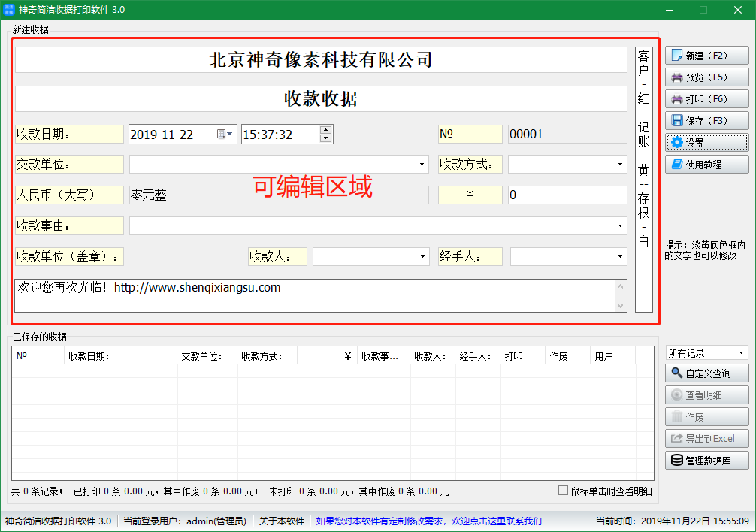Viewport: 756px width, 532px height.
Task: Enable 鼠标单击时查看明细 checkbox
Action: click(x=564, y=491)
